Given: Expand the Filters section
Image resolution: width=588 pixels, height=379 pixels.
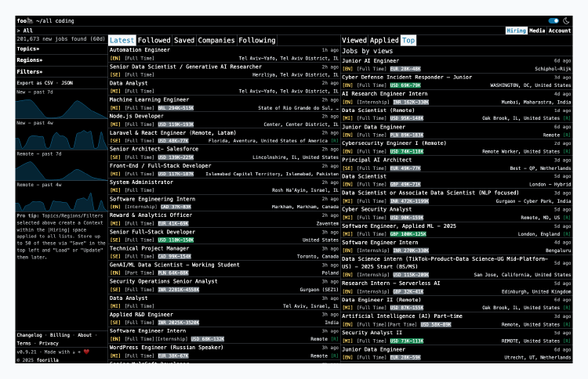Looking at the screenshot, I should 29,71.
